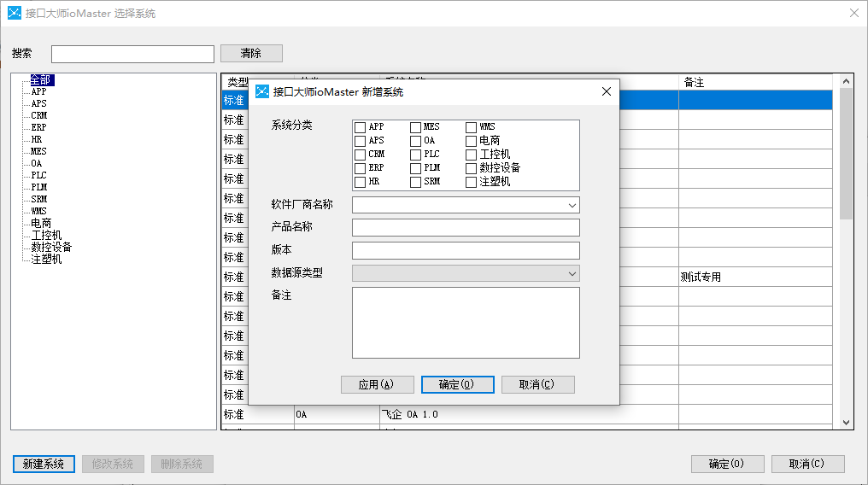
Task: Tick the WMS category checkbox
Action: (472, 127)
